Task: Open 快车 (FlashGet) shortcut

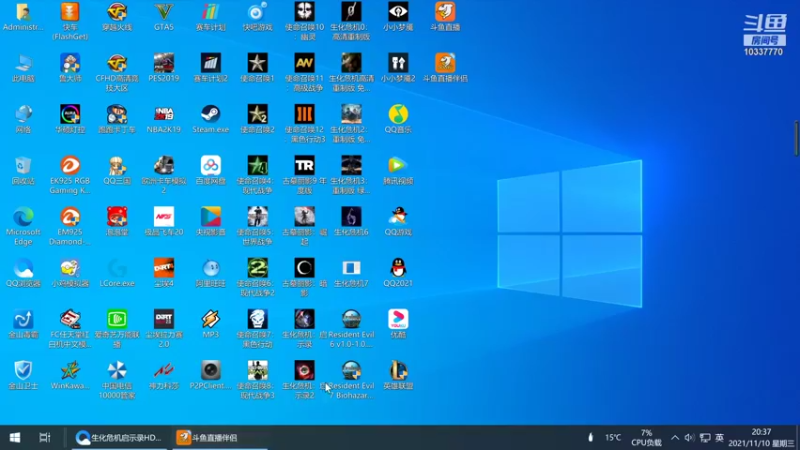Action: click(70, 21)
